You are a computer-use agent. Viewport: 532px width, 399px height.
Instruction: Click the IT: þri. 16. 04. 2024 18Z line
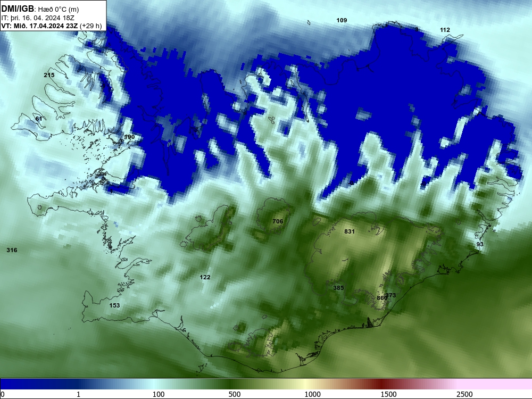38,18
